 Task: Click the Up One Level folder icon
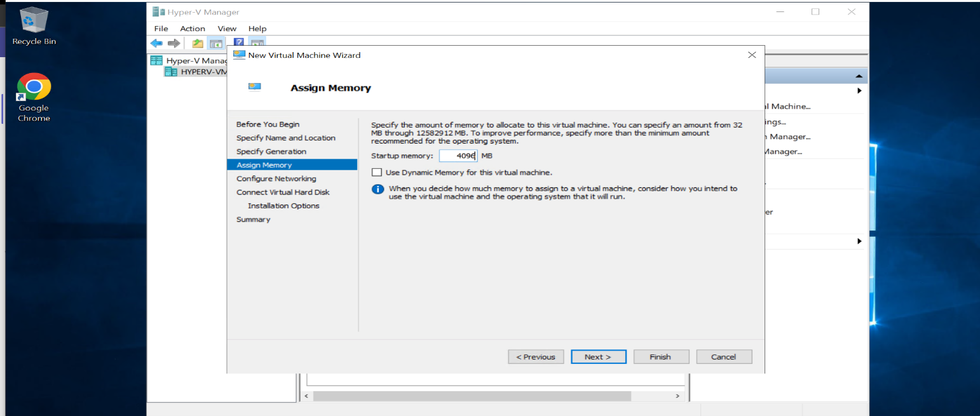198,43
